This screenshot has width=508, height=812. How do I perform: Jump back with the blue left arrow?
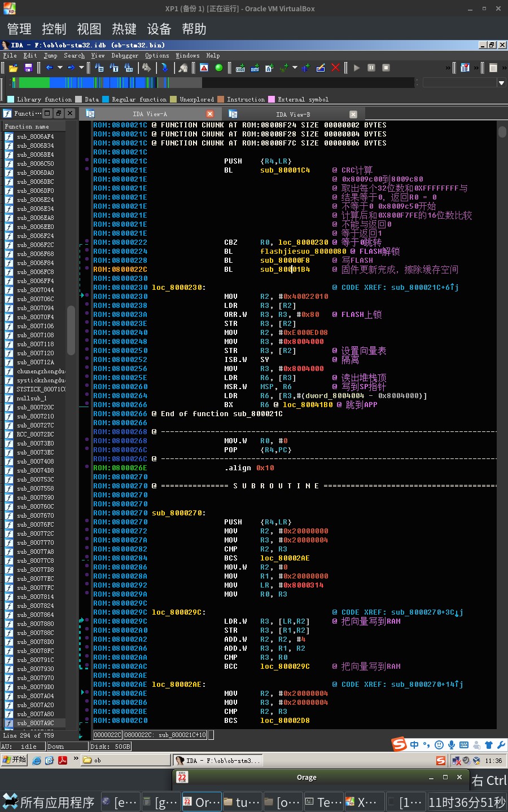pyautogui.click(x=49, y=68)
